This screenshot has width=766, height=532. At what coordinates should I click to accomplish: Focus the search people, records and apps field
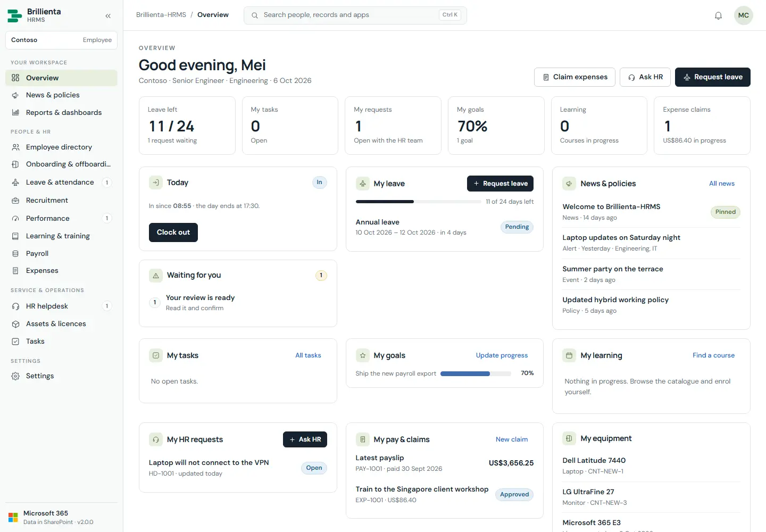coord(355,15)
